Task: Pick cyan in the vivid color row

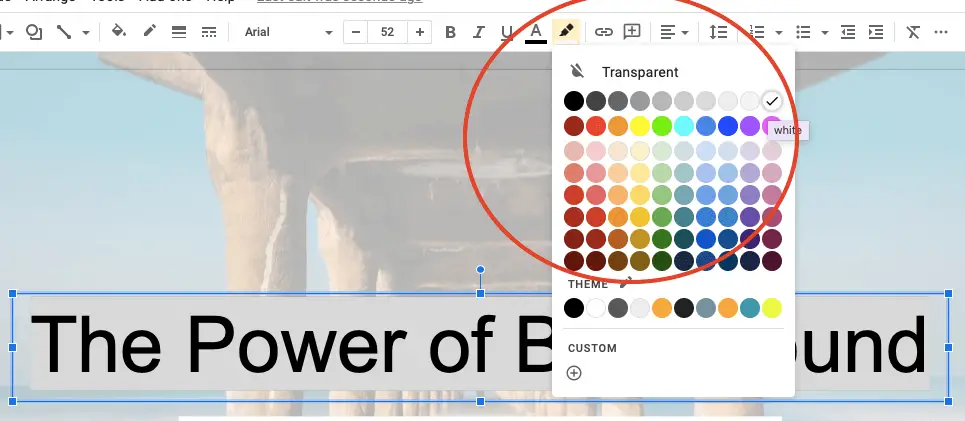Action: tap(684, 126)
